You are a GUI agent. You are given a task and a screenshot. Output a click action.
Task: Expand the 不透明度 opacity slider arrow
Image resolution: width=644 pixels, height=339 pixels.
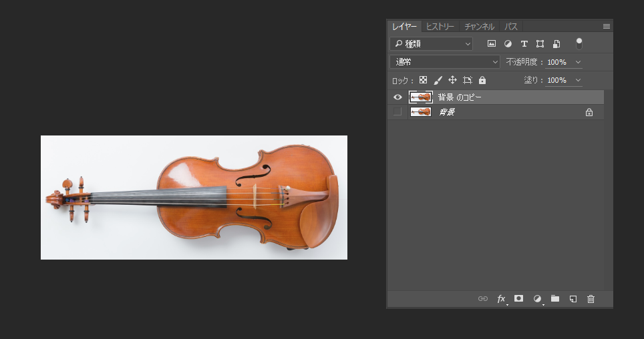point(578,62)
